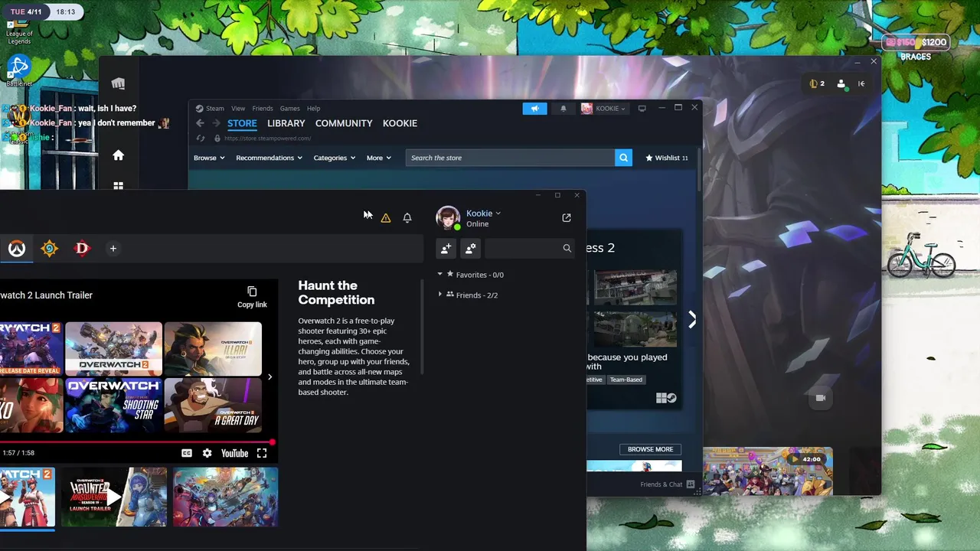Switch to the STORE tab in Steam
This screenshot has height=551, width=980.
point(242,123)
